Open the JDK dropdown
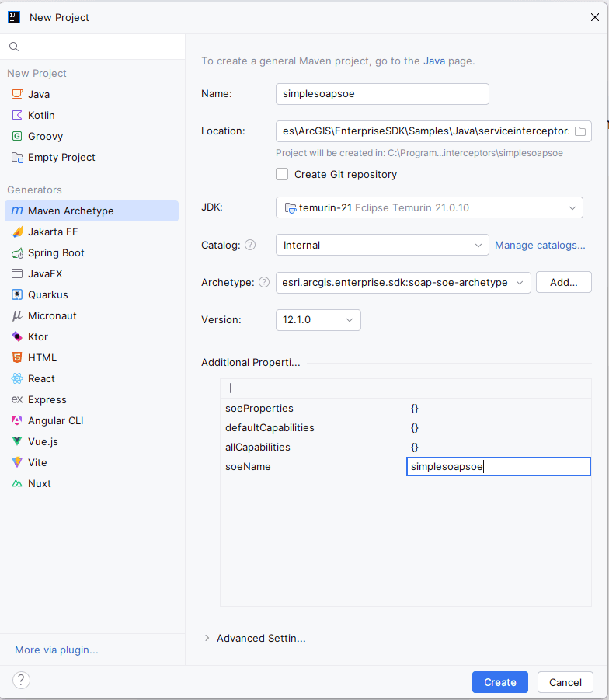Image resolution: width=609 pixels, height=700 pixels. pos(430,207)
